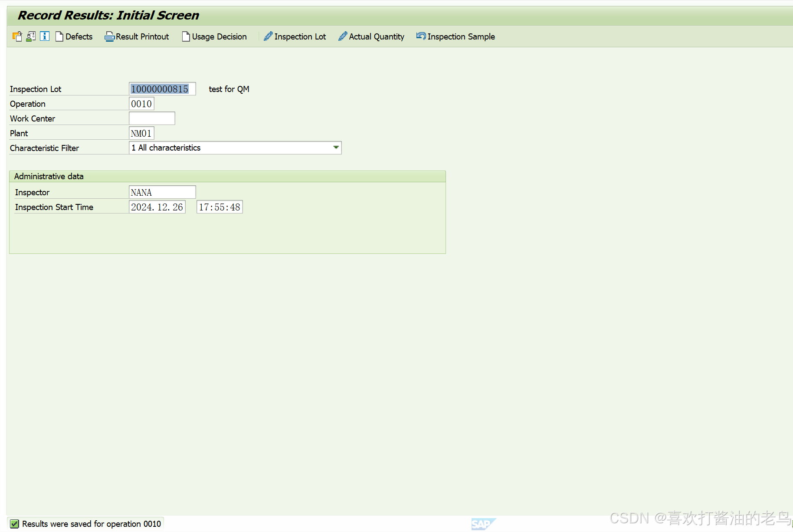Select the Inspection Lot number field
Viewport: 793px width, 532px height.
(x=162, y=89)
